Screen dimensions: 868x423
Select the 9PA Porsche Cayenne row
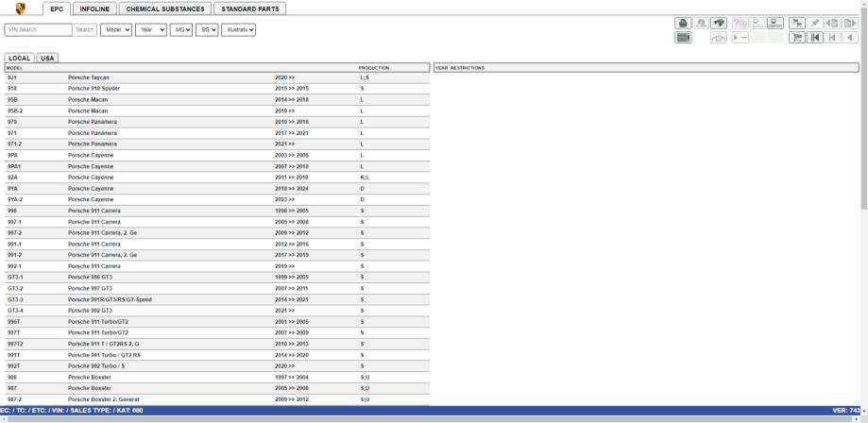[217, 156]
